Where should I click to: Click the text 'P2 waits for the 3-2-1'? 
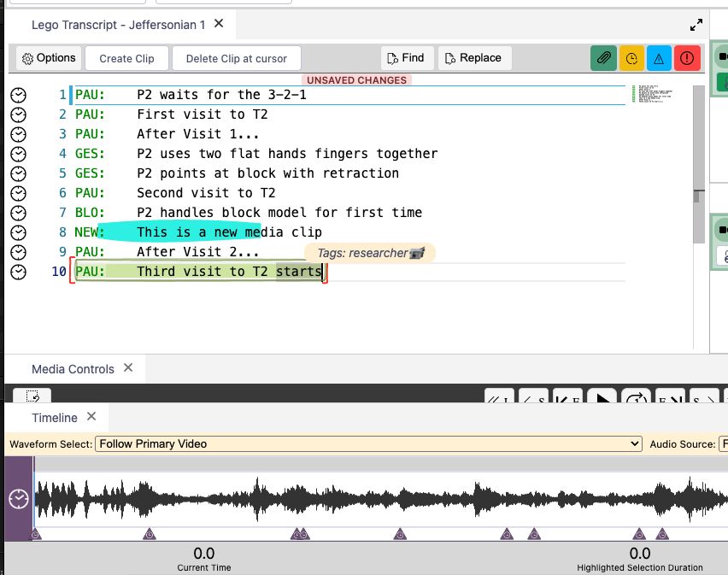tap(221, 95)
